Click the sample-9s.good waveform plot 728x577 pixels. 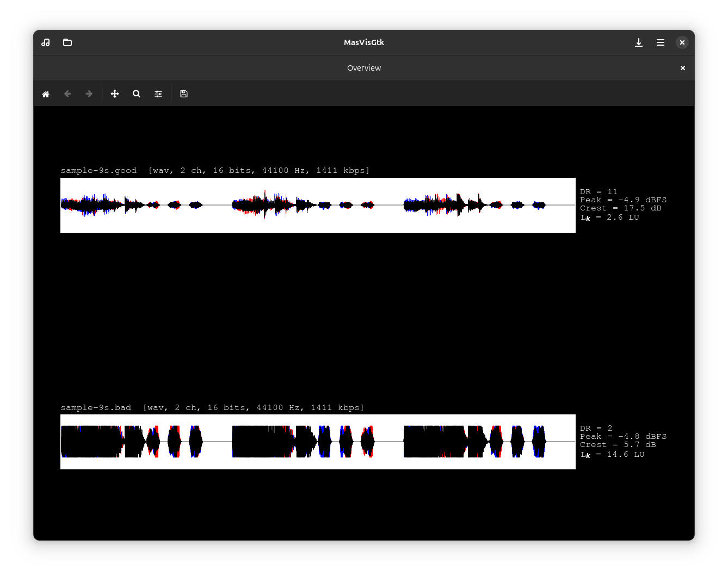(318, 205)
